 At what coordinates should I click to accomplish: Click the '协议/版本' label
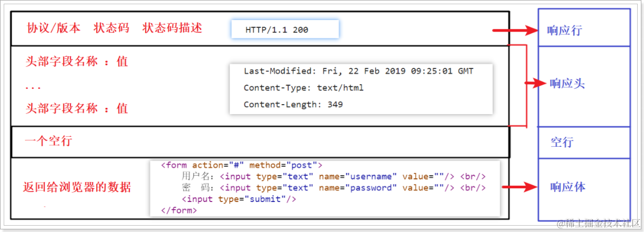click(54, 28)
